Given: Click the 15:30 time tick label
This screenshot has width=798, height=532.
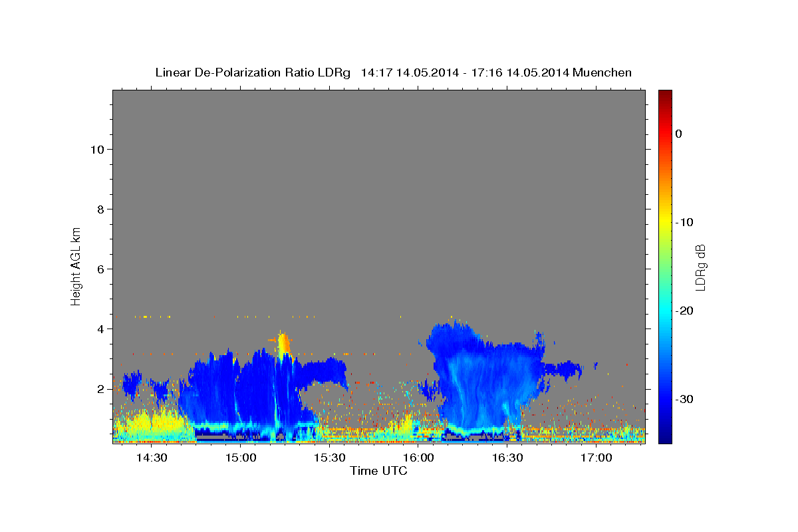Looking at the screenshot, I should point(330,458).
